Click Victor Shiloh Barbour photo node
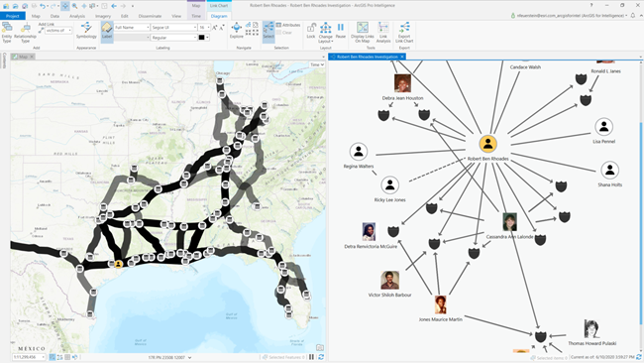644x363 pixels. coord(389,281)
